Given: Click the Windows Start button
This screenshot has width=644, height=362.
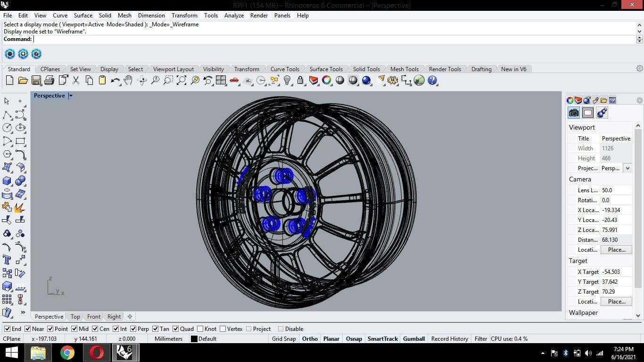Looking at the screenshot, I should [x=11, y=353].
